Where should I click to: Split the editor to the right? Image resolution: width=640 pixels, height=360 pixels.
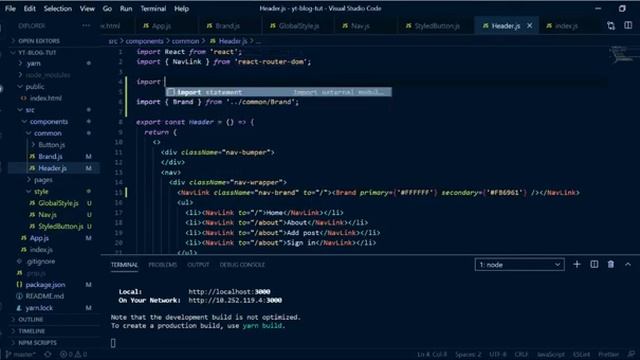pos(628,26)
